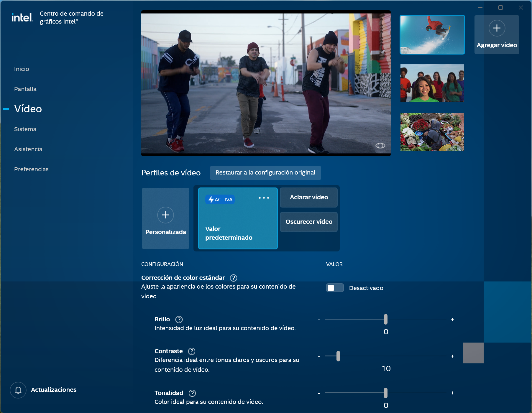Increase Brillo with the plus button

[452, 319]
